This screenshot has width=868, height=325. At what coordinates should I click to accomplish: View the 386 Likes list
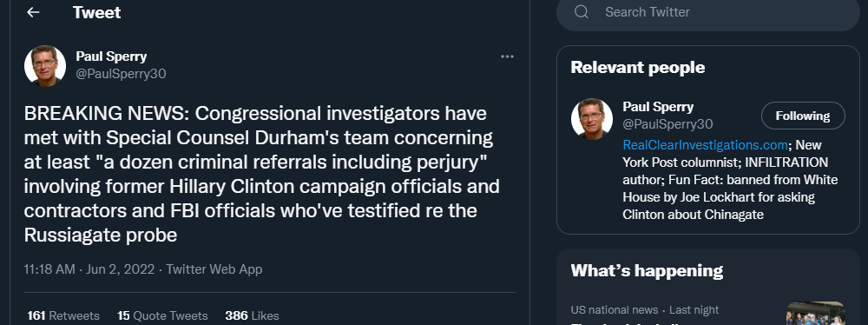tap(252, 315)
